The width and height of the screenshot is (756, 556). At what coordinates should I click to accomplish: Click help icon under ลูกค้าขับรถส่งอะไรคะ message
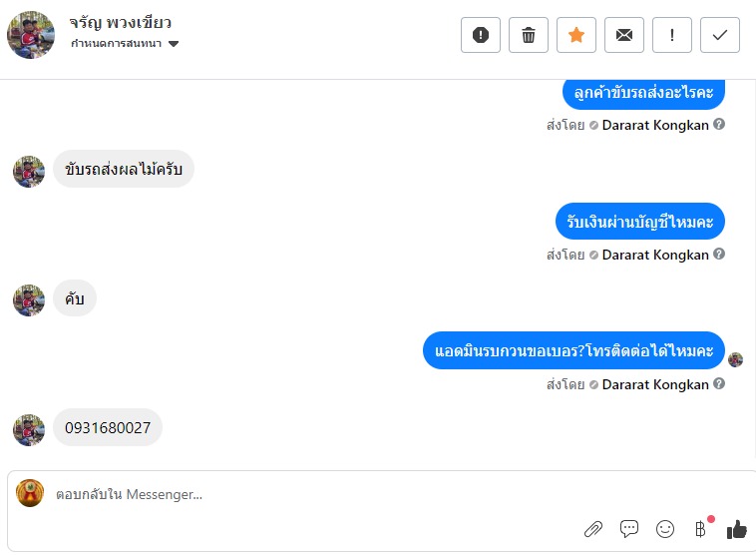coord(719,124)
